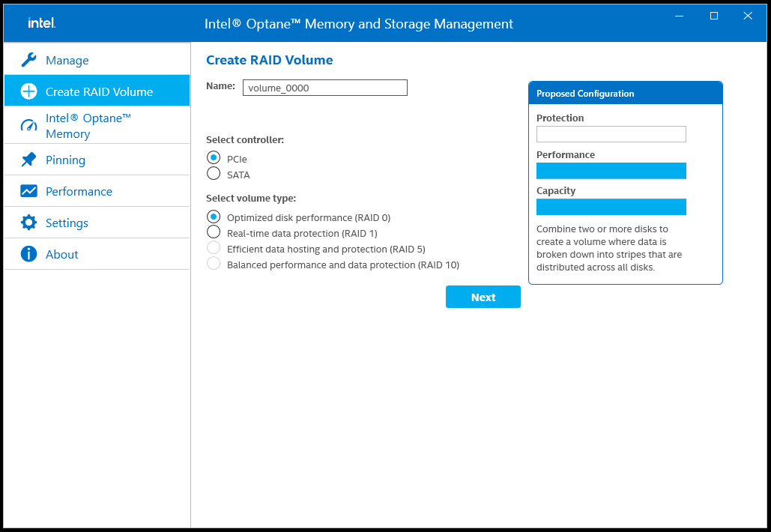Open the Pinning menu item
The width and height of the screenshot is (771, 532).
(x=65, y=160)
